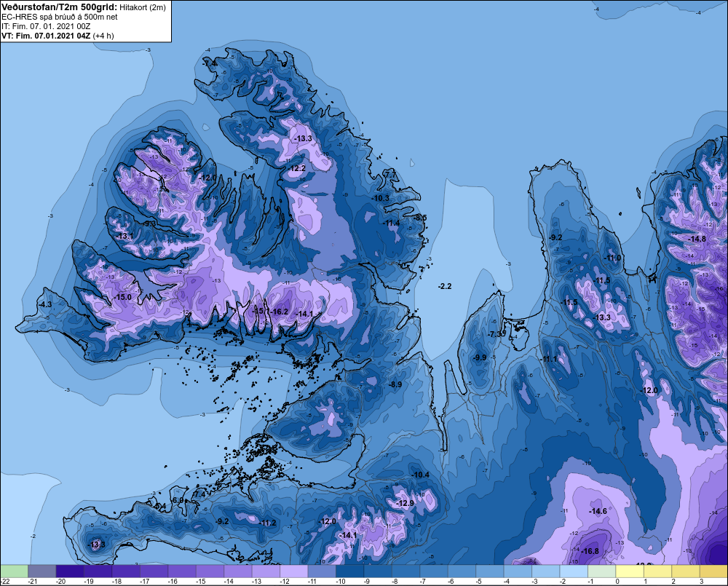Click the -12.2 temperature value

(x=297, y=169)
